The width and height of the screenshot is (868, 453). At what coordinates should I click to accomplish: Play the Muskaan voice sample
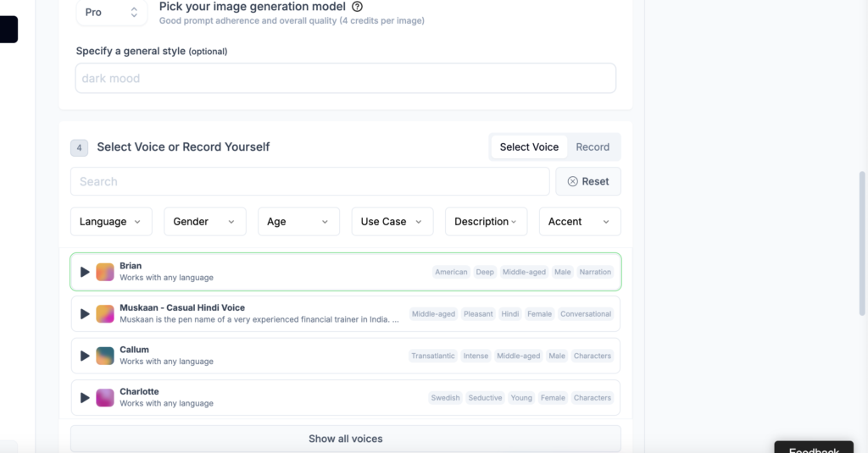pyautogui.click(x=85, y=314)
